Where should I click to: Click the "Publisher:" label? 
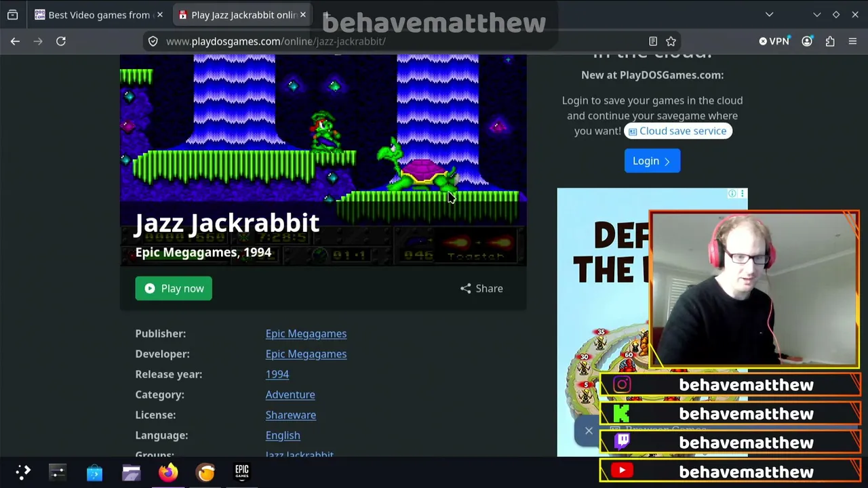pyautogui.click(x=161, y=333)
